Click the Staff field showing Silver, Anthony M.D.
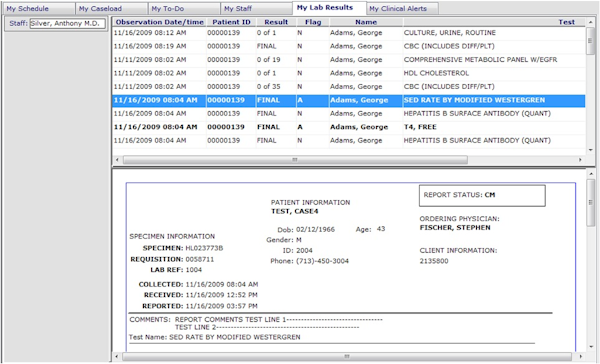The height and width of the screenshot is (364, 600). [x=67, y=23]
